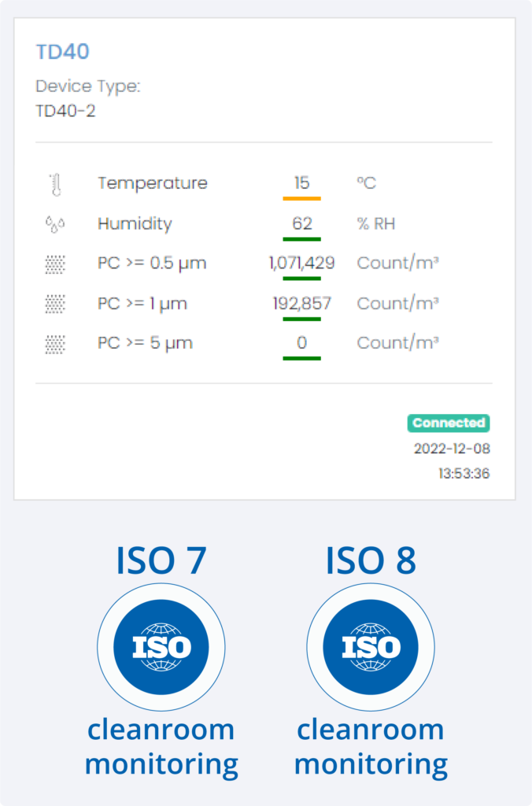The width and height of the screenshot is (532, 806).
Task: Click the particle count value 1,071,429
Action: click(301, 263)
